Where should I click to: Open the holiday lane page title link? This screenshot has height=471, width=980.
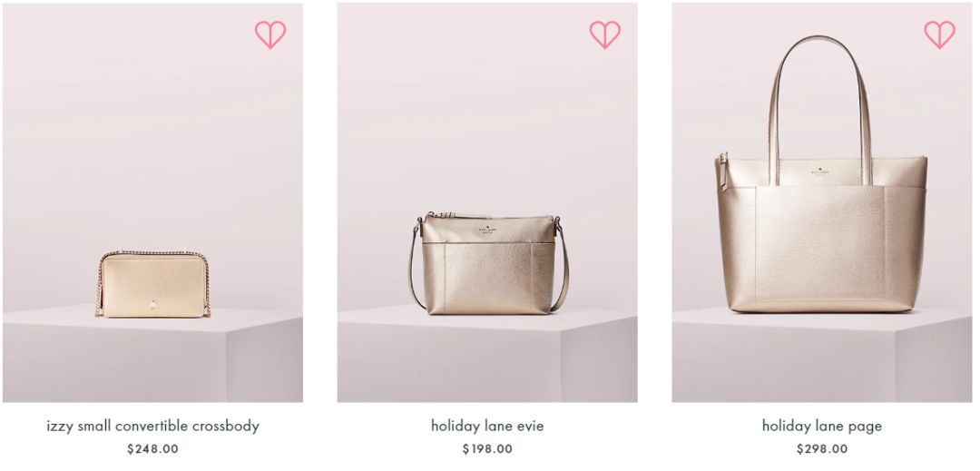[822, 426]
